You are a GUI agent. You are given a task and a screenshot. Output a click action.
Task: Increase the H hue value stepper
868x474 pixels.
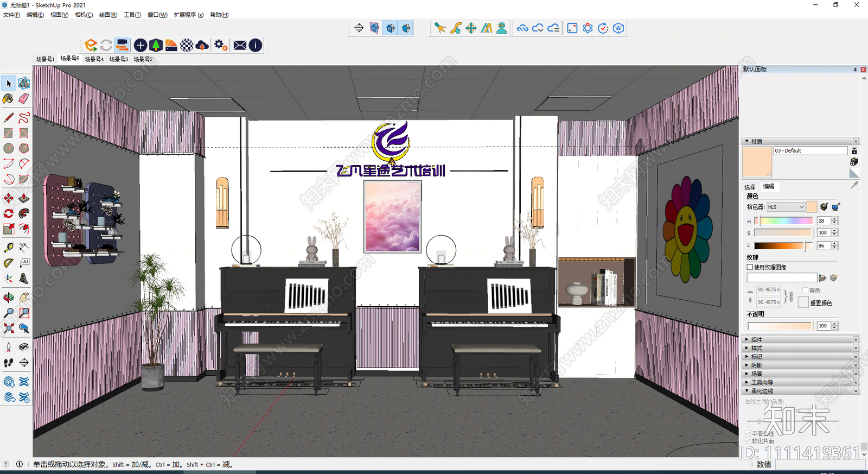(835, 219)
